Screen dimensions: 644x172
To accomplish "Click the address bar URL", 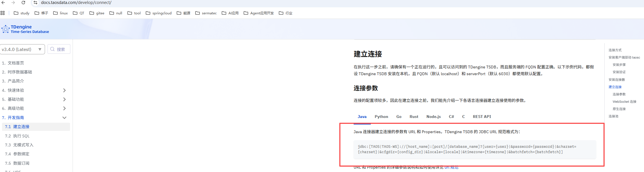I will click(x=76, y=3).
